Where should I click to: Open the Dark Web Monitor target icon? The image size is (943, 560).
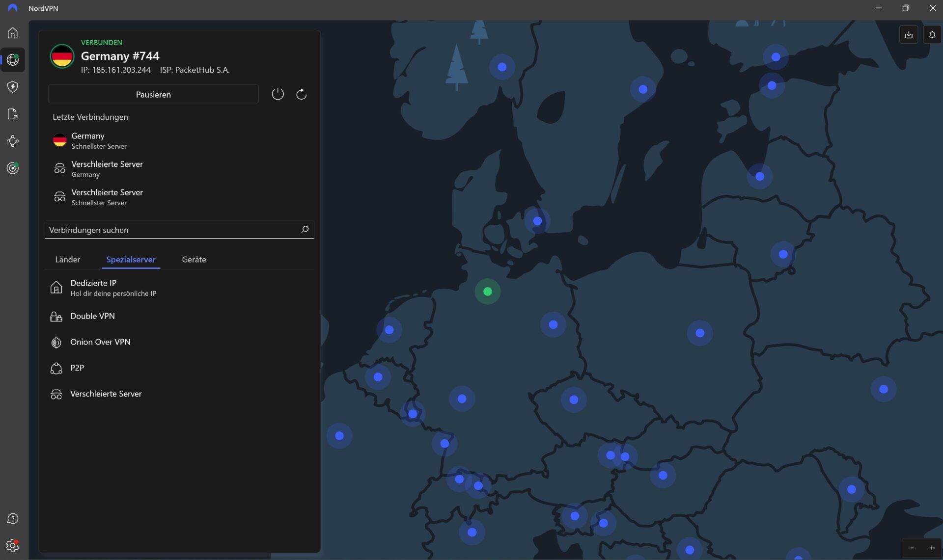(x=13, y=168)
